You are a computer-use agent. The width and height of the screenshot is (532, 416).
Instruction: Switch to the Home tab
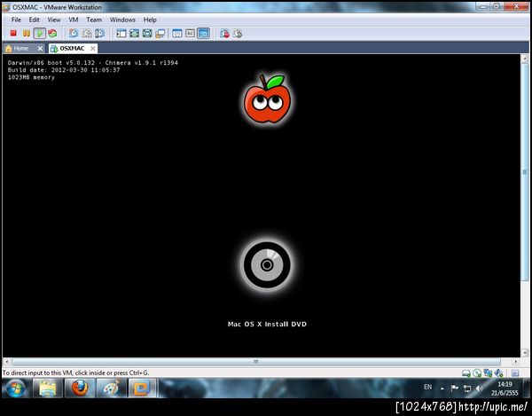click(20, 49)
